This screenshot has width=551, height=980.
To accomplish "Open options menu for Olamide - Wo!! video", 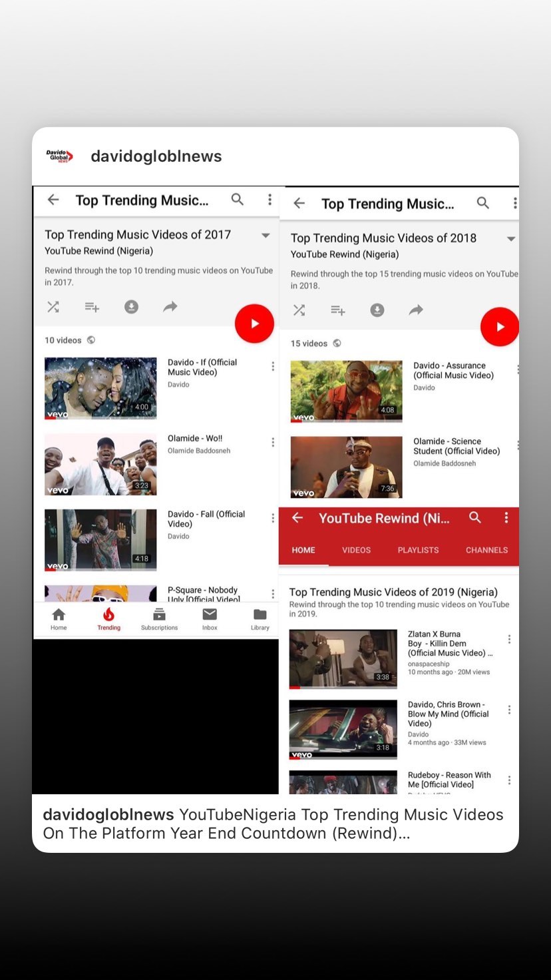I will pyautogui.click(x=272, y=442).
